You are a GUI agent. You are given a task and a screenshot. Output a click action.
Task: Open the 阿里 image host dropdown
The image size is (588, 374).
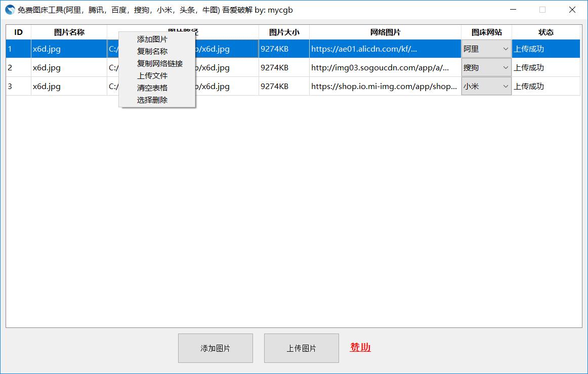[486, 49]
